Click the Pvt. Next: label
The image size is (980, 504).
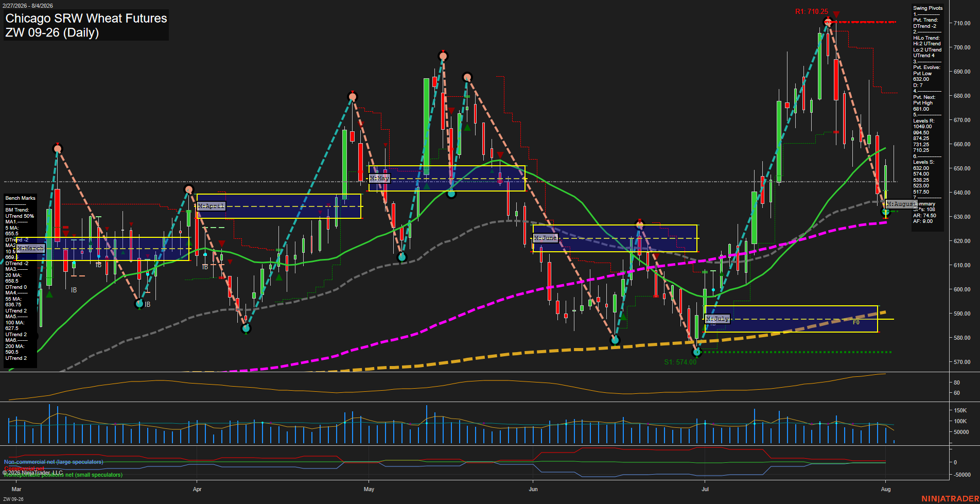click(924, 97)
